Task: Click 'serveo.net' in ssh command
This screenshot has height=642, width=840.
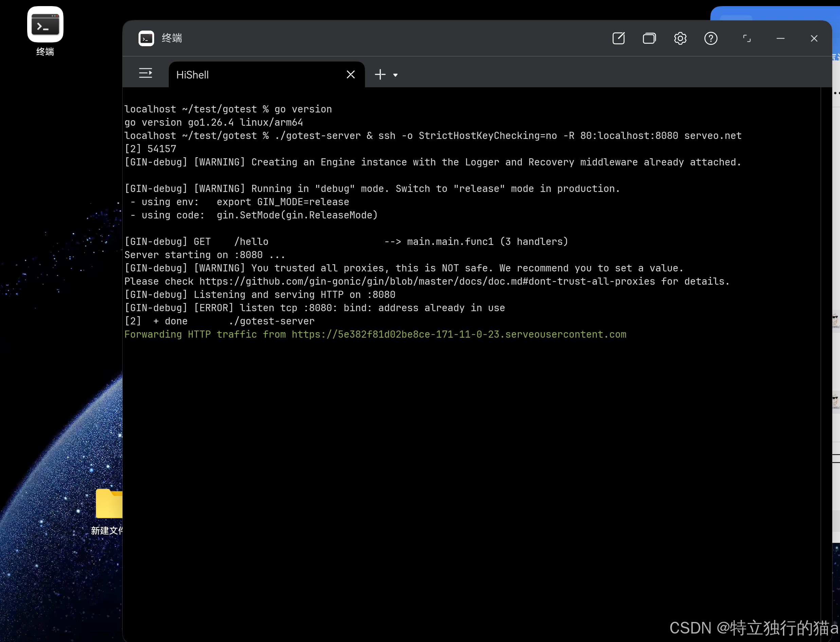Action: 713,136
